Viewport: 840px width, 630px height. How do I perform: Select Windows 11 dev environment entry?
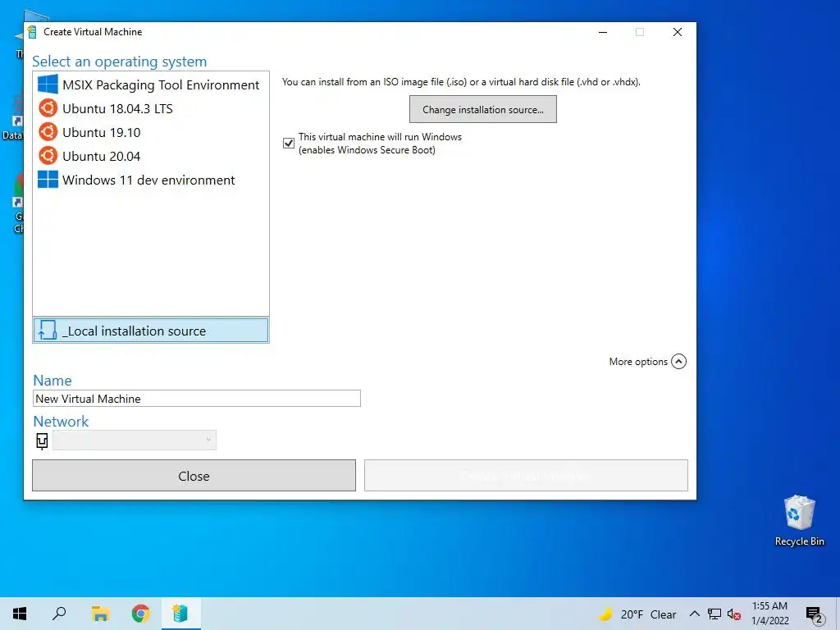151,180
